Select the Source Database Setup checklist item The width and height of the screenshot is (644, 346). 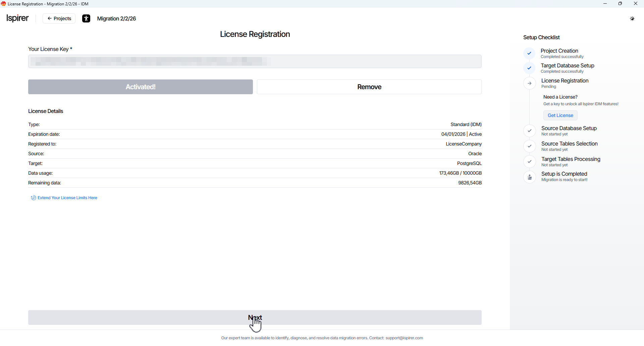(569, 128)
